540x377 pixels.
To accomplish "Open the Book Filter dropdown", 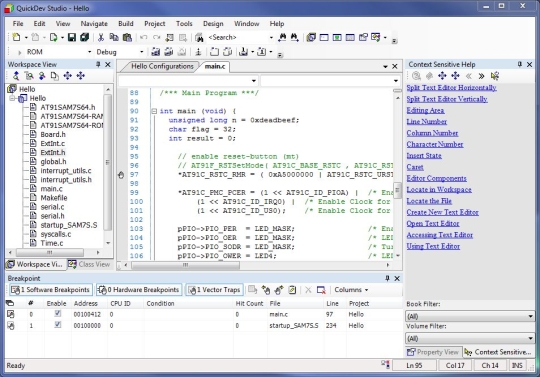I will pos(530,316).
